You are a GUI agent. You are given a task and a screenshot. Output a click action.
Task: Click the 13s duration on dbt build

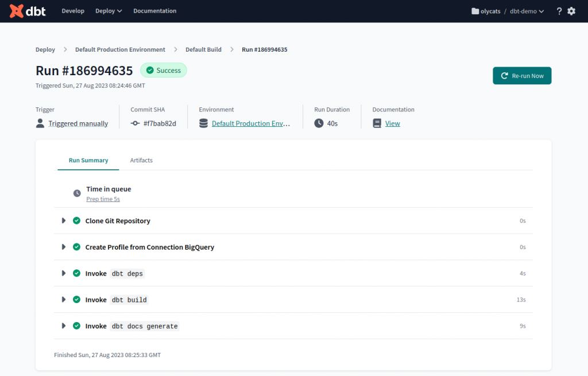[521, 300]
